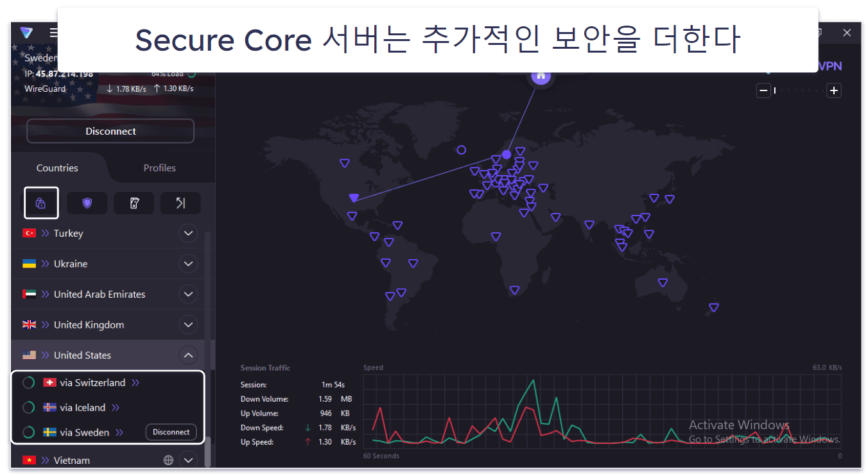This screenshot has height=476, width=868.
Task: Select the United States country row
Action: [107, 355]
